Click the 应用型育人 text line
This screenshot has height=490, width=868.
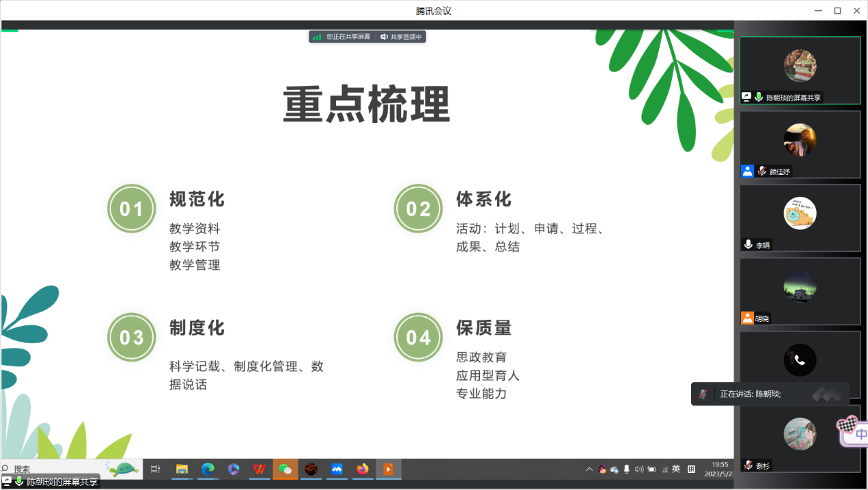click(x=488, y=375)
